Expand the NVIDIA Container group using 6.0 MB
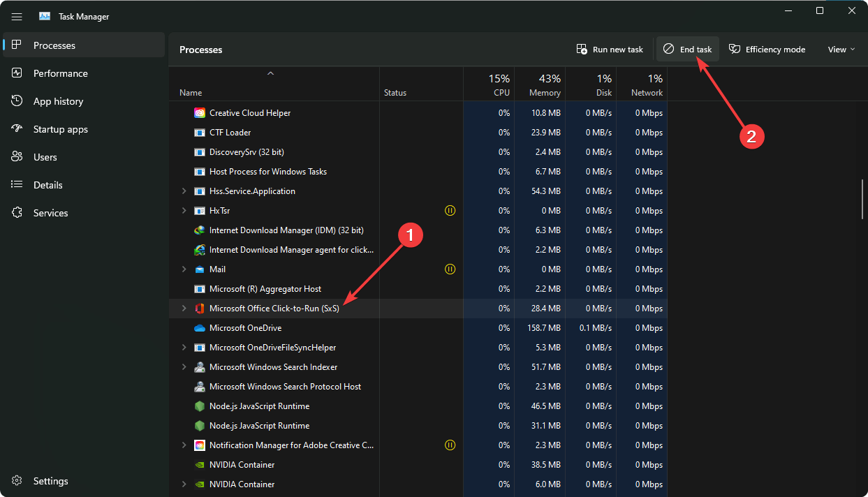The image size is (868, 497). click(x=184, y=484)
